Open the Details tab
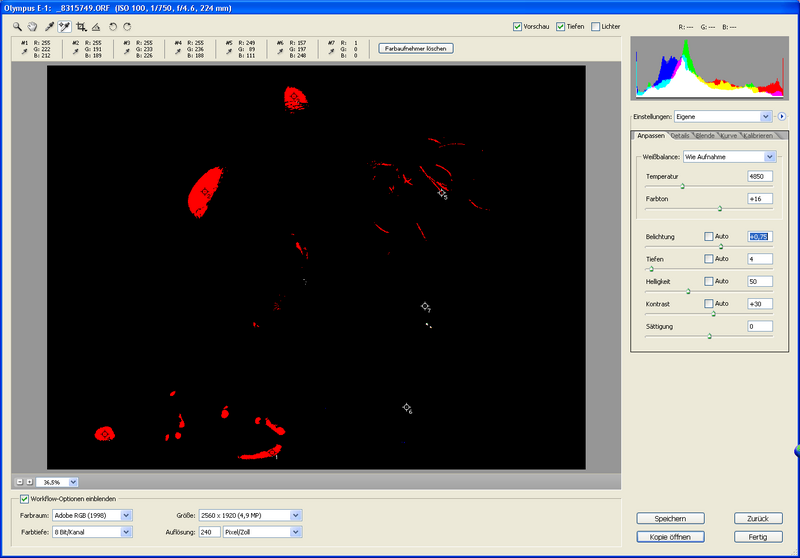 (x=680, y=135)
